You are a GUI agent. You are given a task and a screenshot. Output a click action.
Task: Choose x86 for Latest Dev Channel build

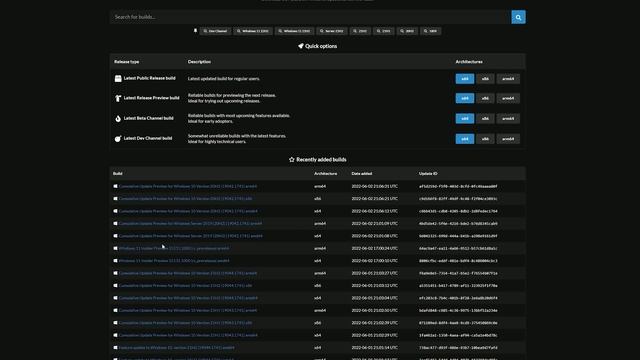coord(485,139)
